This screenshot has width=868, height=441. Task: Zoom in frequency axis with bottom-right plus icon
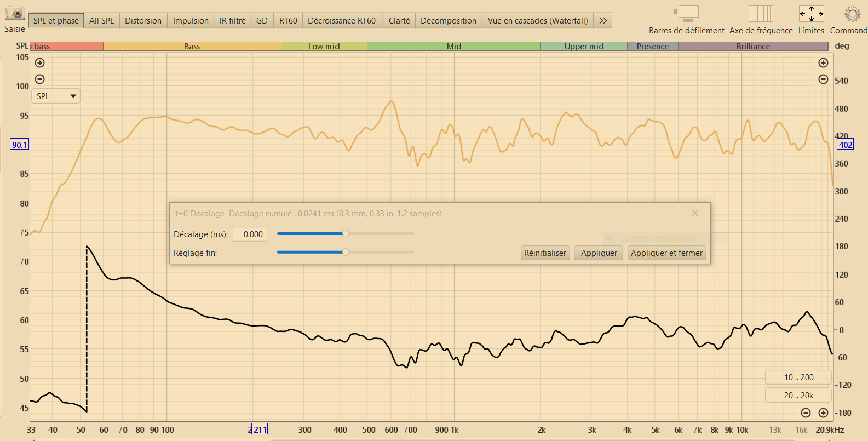tap(823, 413)
